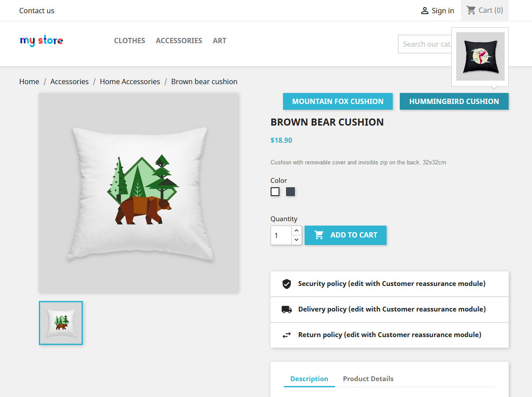Open the Accessories menu
The width and height of the screenshot is (532, 397).
[179, 41]
